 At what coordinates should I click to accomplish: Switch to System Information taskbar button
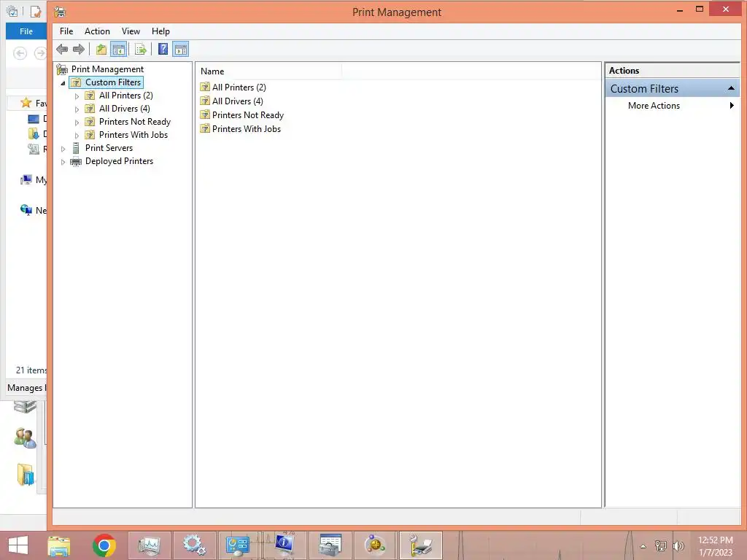[285, 545]
